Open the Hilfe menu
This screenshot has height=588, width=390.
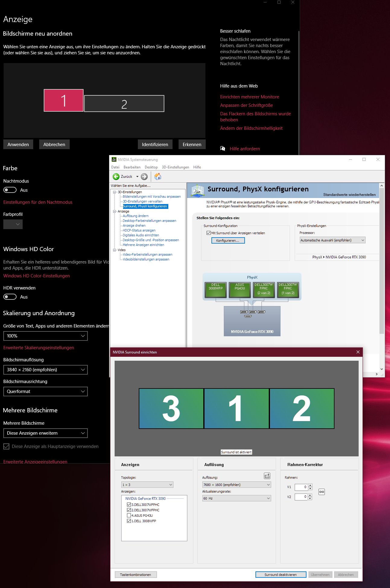(x=197, y=167)
